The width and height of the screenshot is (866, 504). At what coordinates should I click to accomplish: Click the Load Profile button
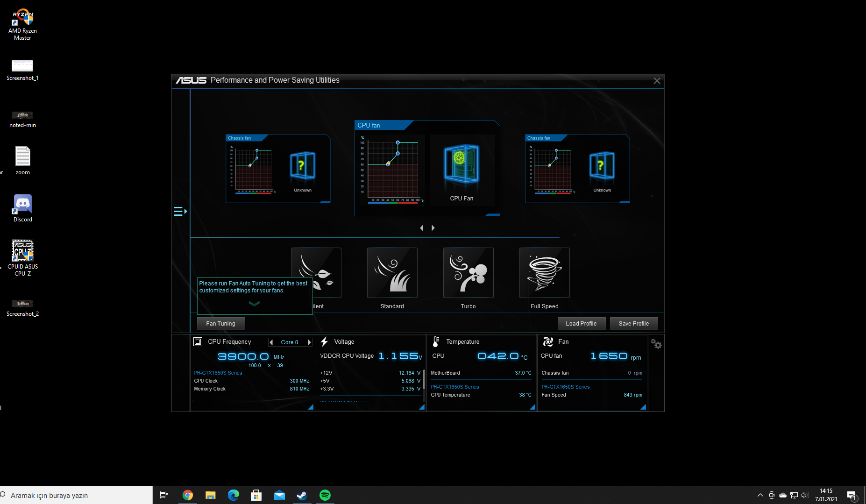click(x=582, y=323)
